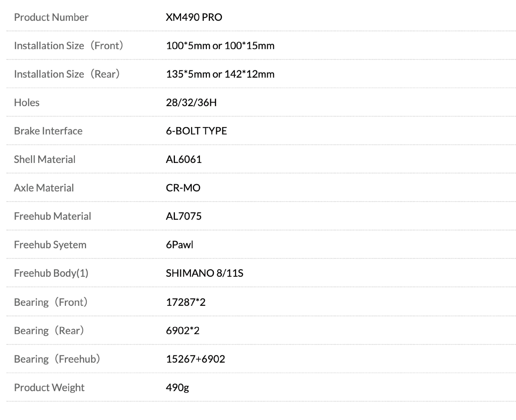This screenshot has height=420, width=516.
Task: Click the Holes row label
Action: [27, 103]
